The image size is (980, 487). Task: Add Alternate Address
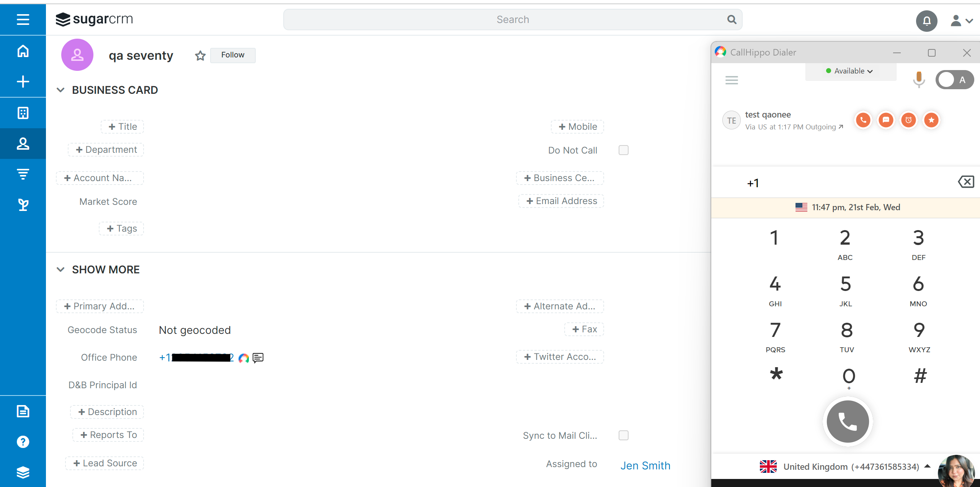[560, 306]
